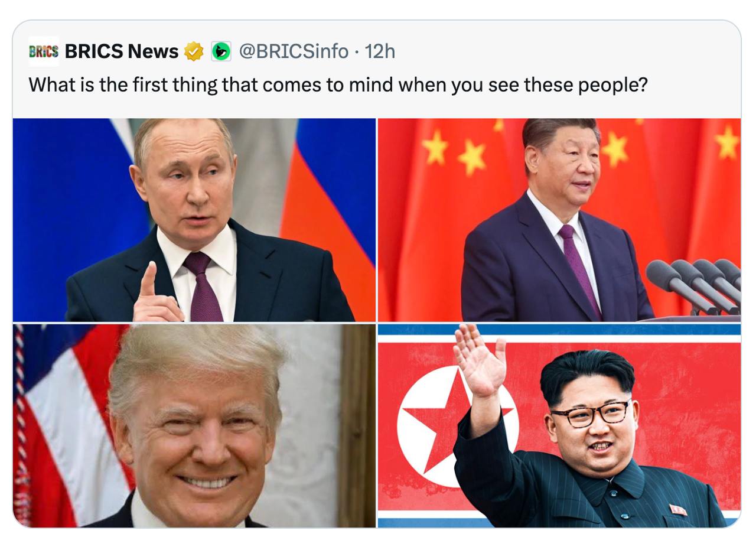Open the BRICS profile avatar
The image size is (756, 537).
pyautogui.click(x=44, y=51)
